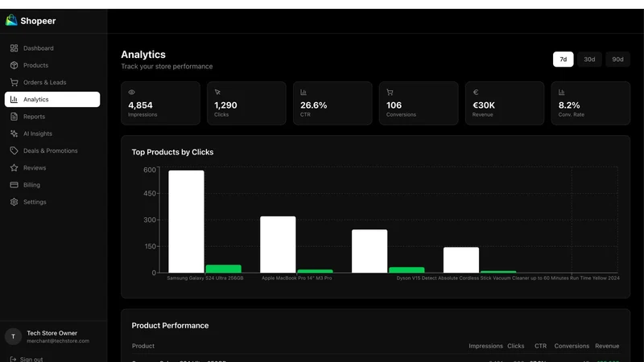Select the 7d time range
Image resolution: width=644 pixels, height=362 pixels.
[563, 59]
